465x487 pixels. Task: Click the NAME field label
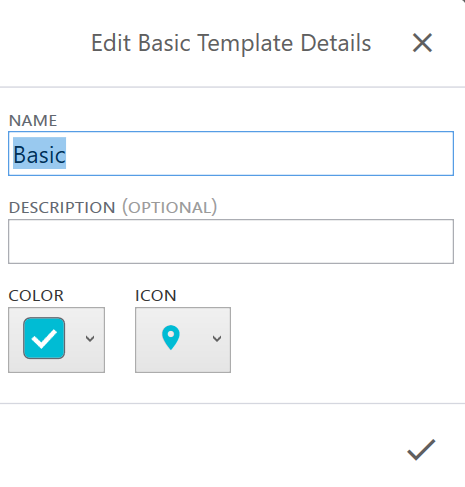point(33,120)
